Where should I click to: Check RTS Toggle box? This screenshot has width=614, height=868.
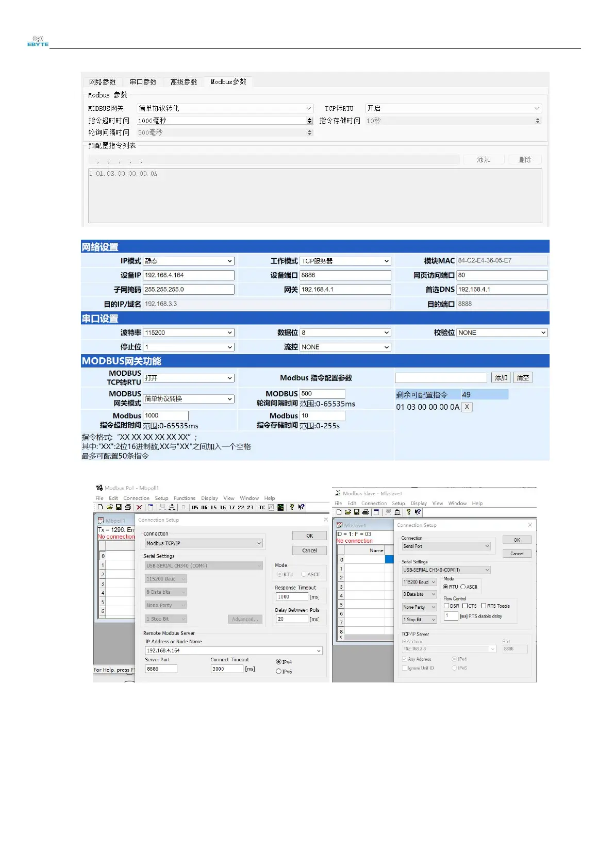[x=484, y=606]
